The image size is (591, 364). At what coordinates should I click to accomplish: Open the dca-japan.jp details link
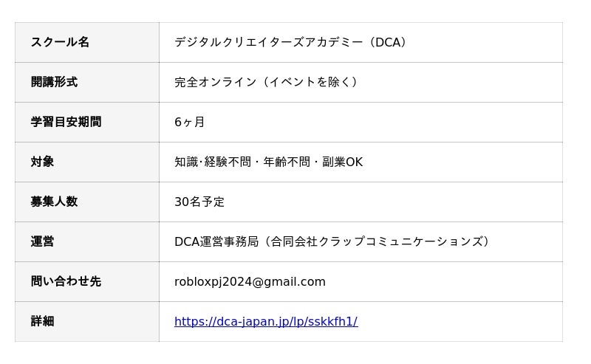[266, 321]
